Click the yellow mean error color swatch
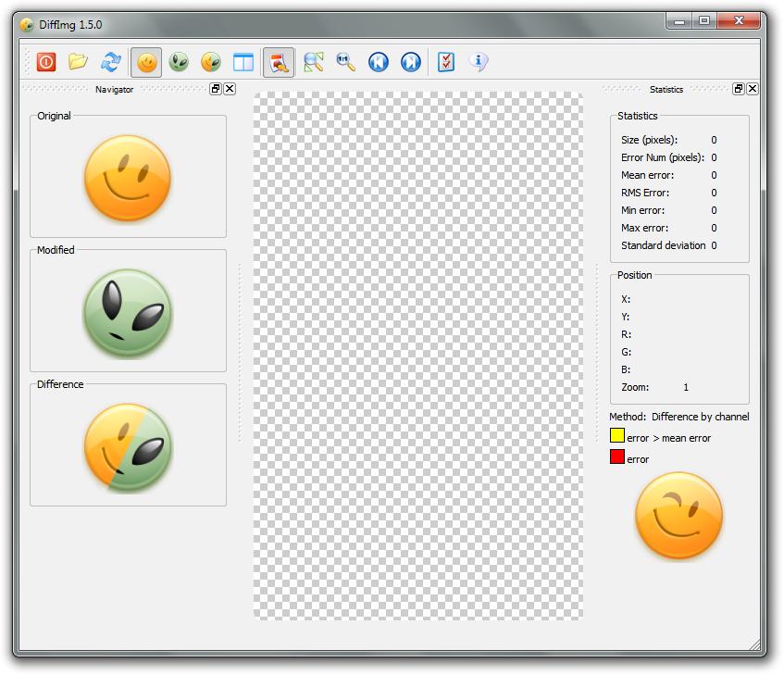This screenshot has height=675, width=784. click(x=617, y=435)
